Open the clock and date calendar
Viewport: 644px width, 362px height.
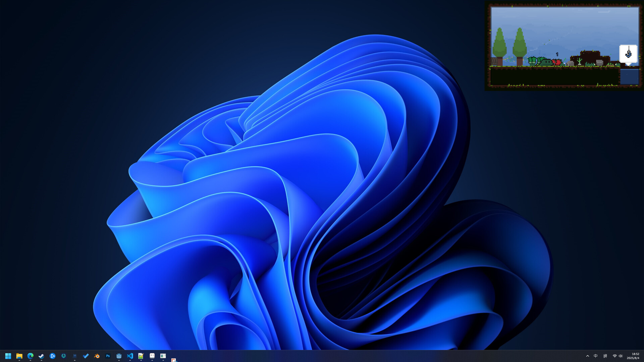pos(633,356)
